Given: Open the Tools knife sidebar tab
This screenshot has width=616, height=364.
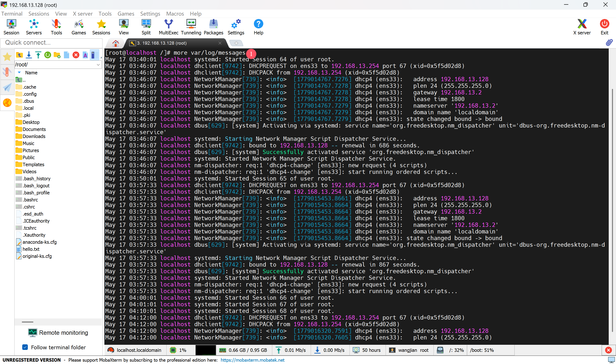Looking at the screenshot, I should coord(7,72).
